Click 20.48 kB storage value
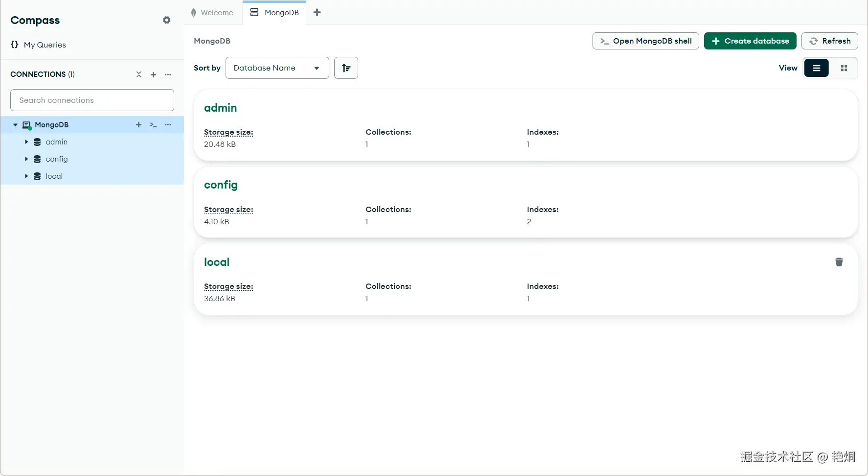This screenshot has width=868, height=476. 220,144
